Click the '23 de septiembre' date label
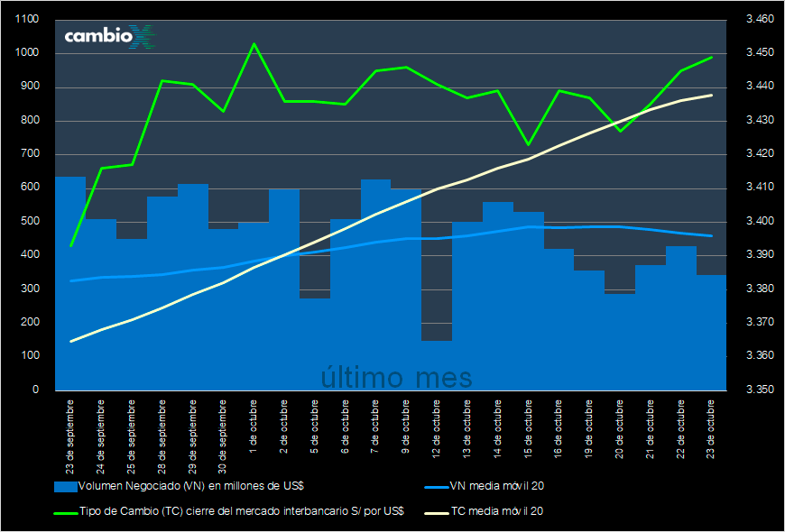This screenshot has height=532, width=785. [x=70, y=436]
